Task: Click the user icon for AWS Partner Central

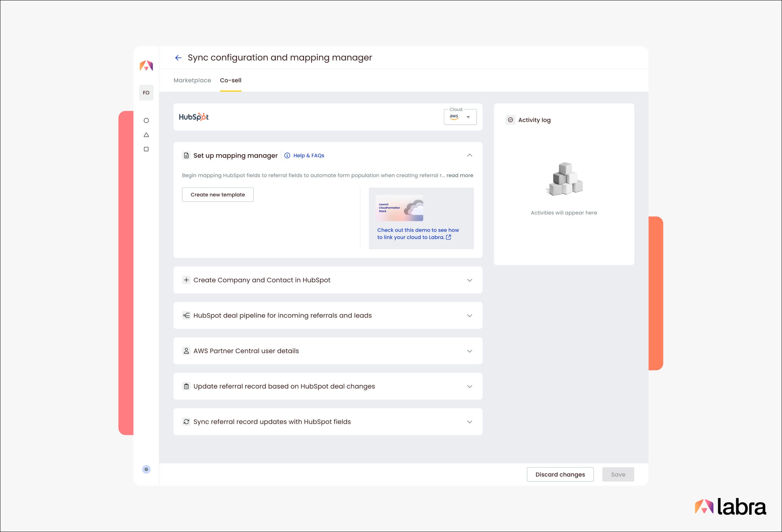Action: 186,350
